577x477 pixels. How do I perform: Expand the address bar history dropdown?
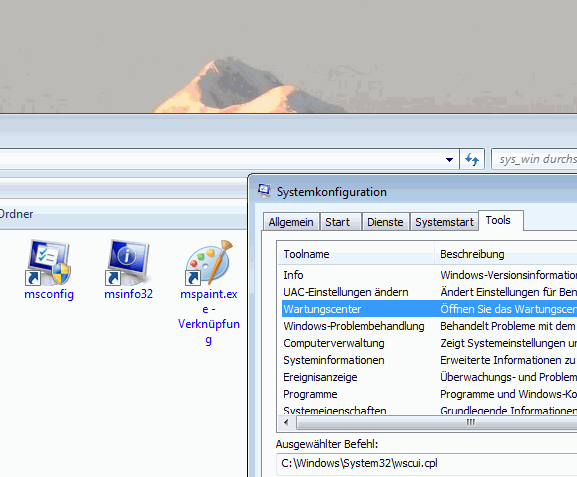[x=449, y=159]
